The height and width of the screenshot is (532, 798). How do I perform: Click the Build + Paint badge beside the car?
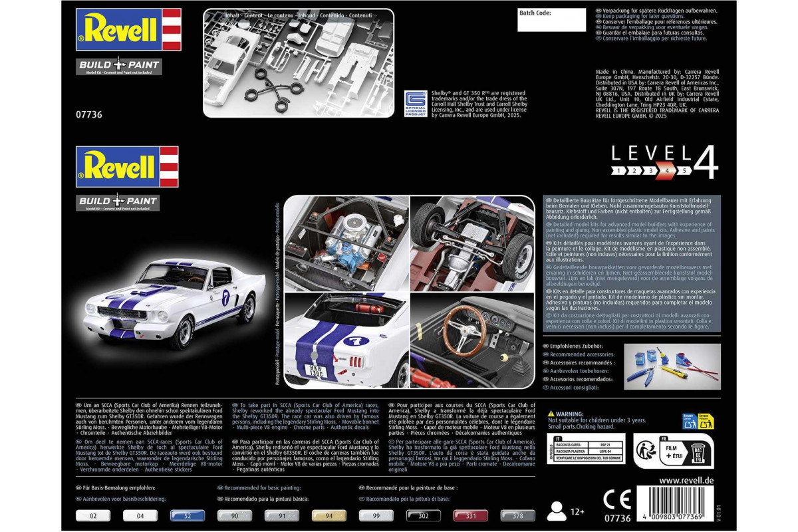[x=118, y=201]
